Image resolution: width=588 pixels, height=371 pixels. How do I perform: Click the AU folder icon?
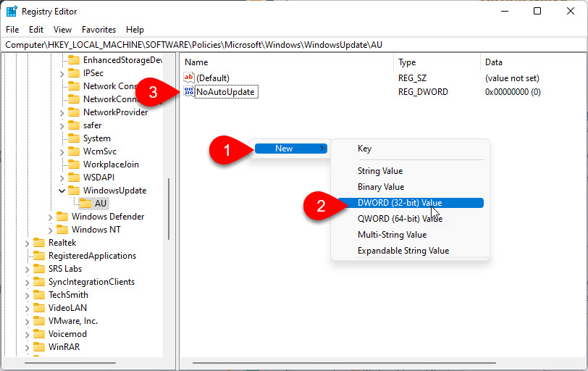85,204
